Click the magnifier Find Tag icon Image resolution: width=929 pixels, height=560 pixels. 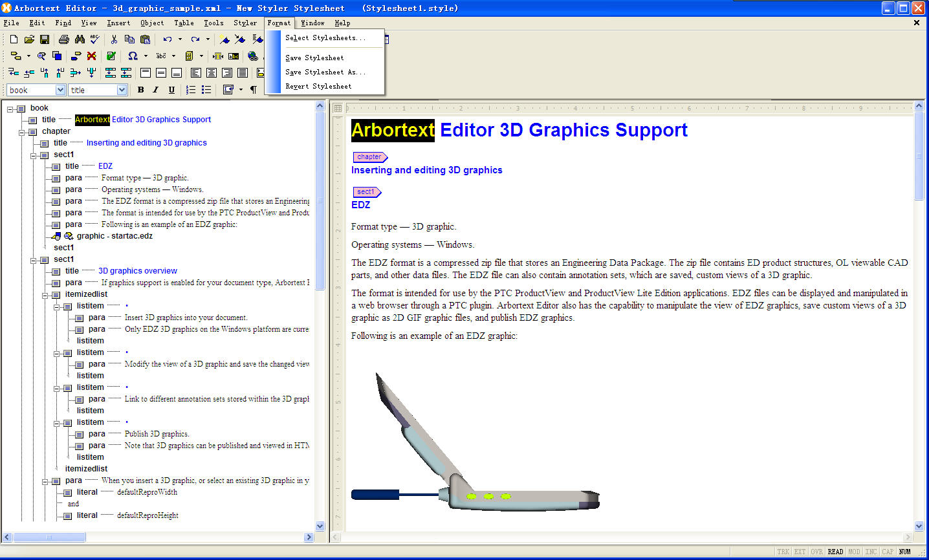point(41,56)
